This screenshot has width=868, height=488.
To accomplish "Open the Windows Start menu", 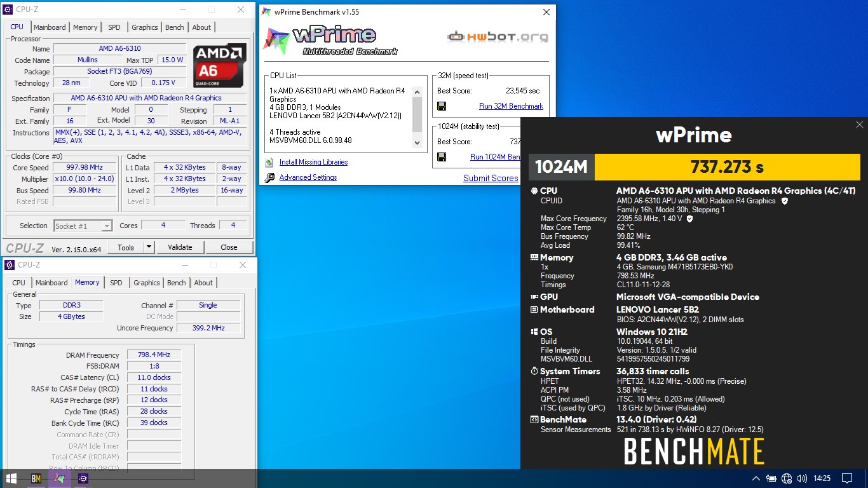I will (11, 478).
